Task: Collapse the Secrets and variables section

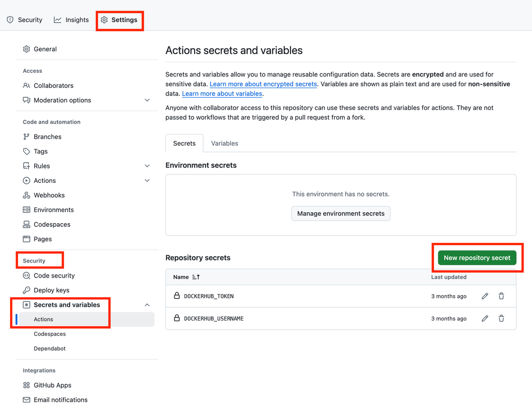Action: (x=147, y=305)
